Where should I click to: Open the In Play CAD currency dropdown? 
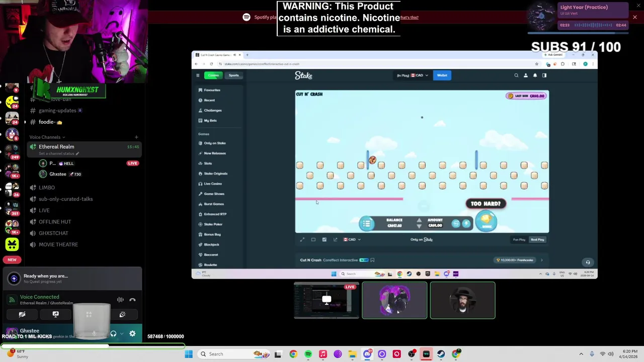pyautogui.click(x=413, y=75)
